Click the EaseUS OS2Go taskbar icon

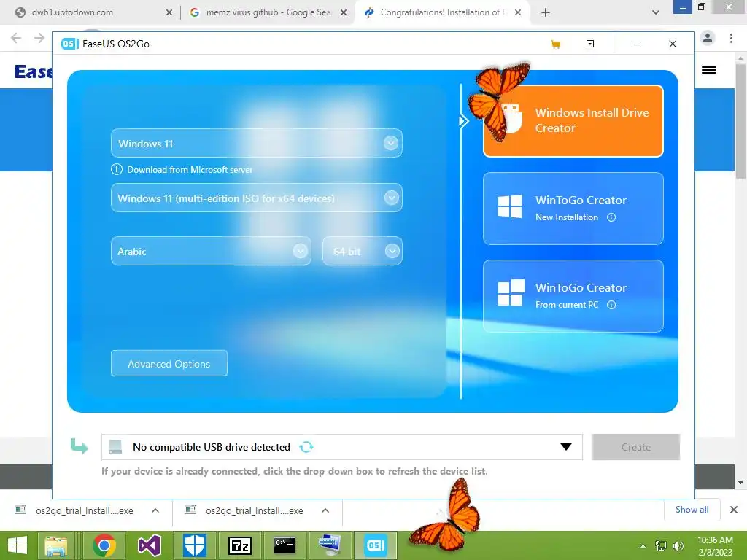pyautogui.click(x=376, y=545)
